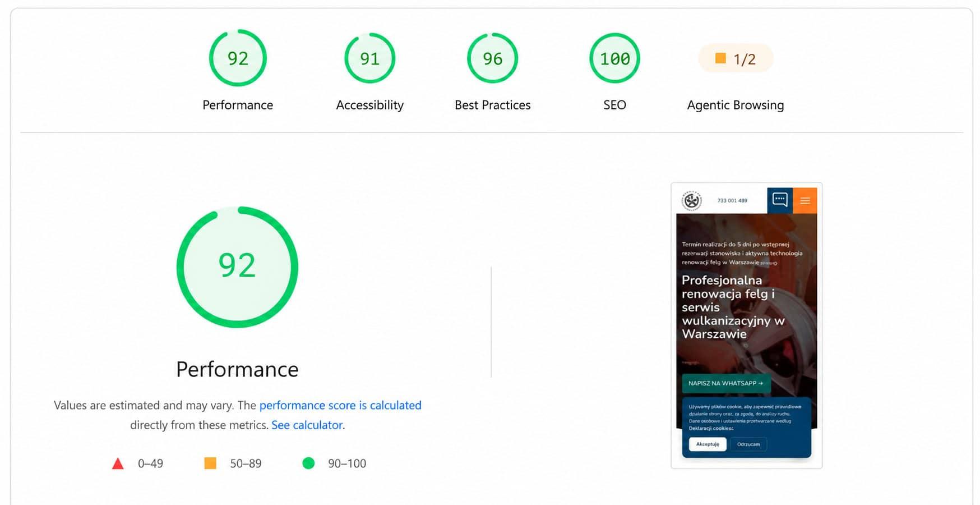Select the 'SEO' category label
The height and width of the screenshot is (505, 980).
point(614,105)
